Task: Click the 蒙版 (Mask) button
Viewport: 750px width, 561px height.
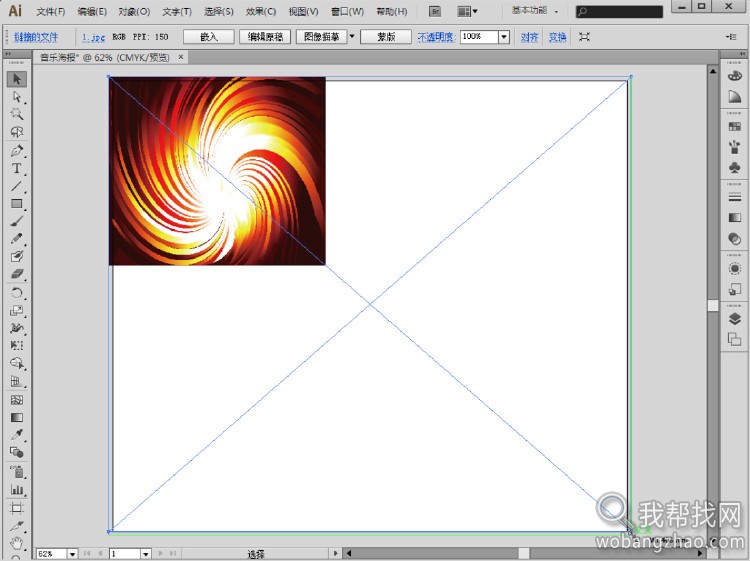Action: [386, 36]
